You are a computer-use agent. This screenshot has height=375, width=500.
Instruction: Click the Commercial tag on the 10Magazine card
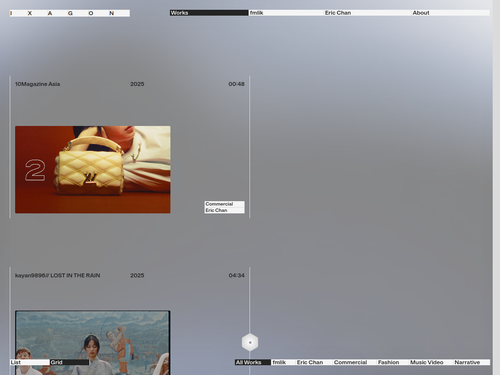pos(224,204)
